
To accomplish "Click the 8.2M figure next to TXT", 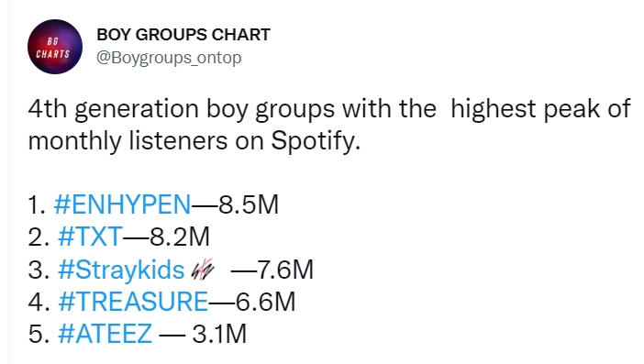I will [x=180, y=237].
